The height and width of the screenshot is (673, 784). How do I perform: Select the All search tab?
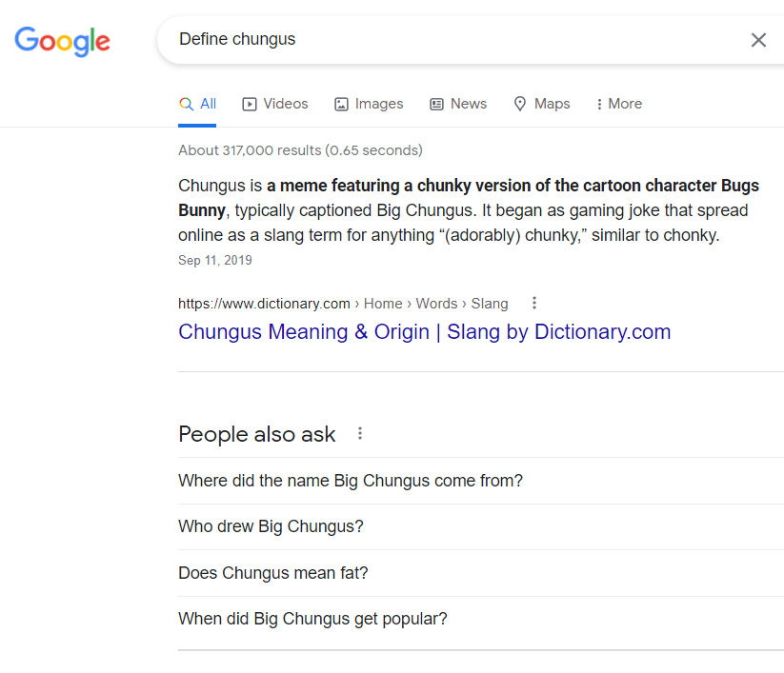click(197, 104)
